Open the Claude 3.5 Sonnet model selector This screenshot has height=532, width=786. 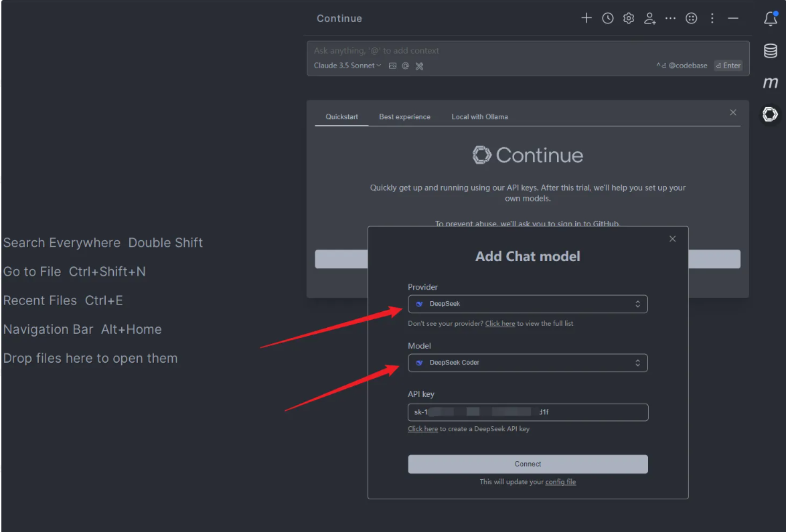[x=347, y=66]
